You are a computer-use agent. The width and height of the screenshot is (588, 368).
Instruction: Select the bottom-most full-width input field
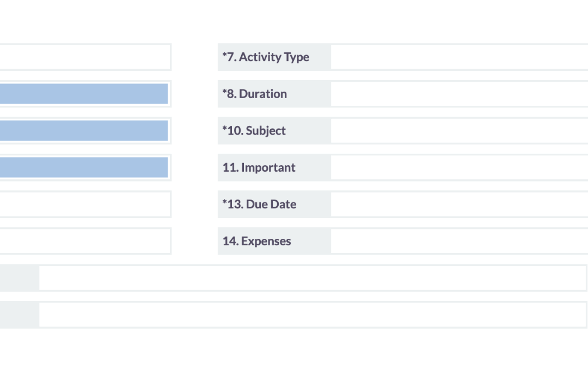point(313,315)
